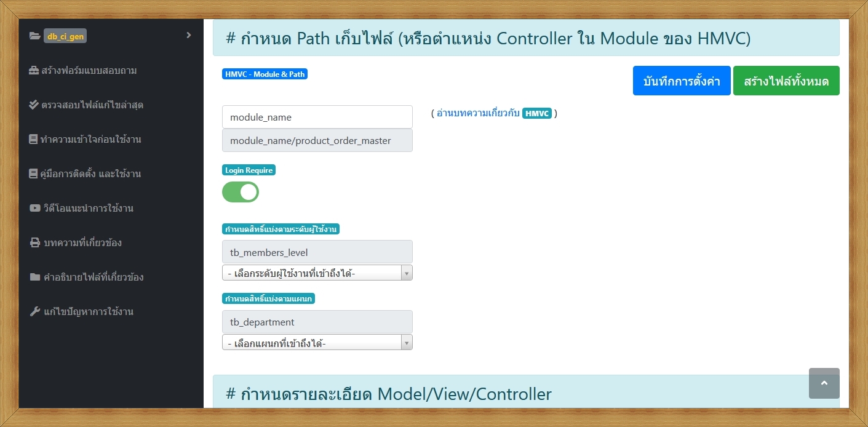Click the wrench icon for แก้ไขปัญหาการใช้งาน
This screenshot has height=427, width=868.
click(x=34, y=312)
